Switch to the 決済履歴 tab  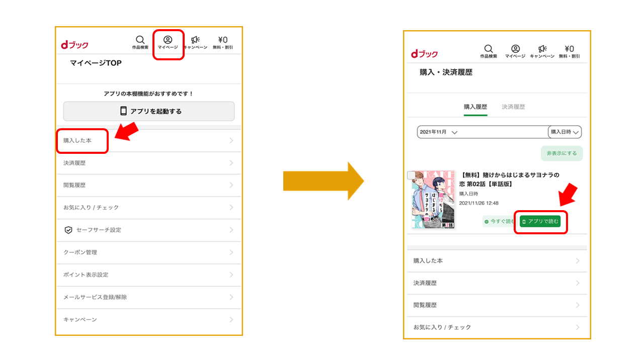point(513,107)
